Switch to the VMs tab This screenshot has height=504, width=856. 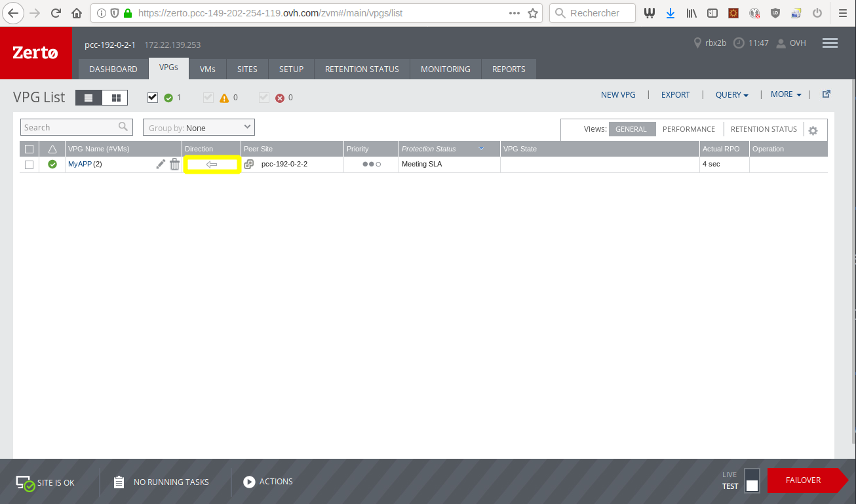[208, 69]
